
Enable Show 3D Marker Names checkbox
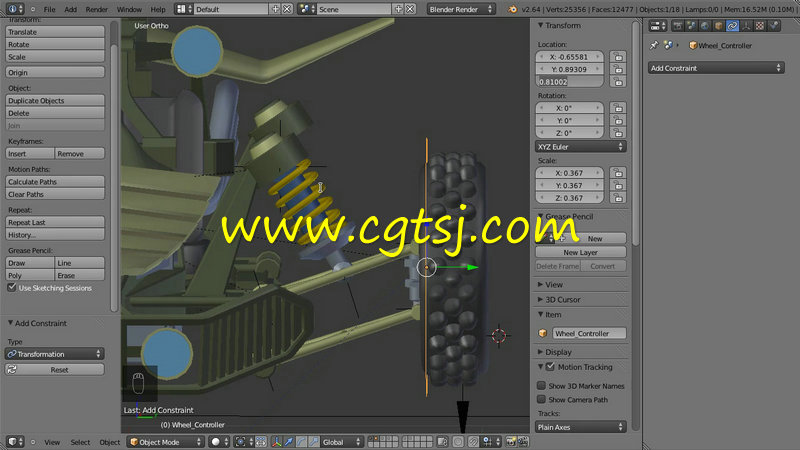point(542,385)
